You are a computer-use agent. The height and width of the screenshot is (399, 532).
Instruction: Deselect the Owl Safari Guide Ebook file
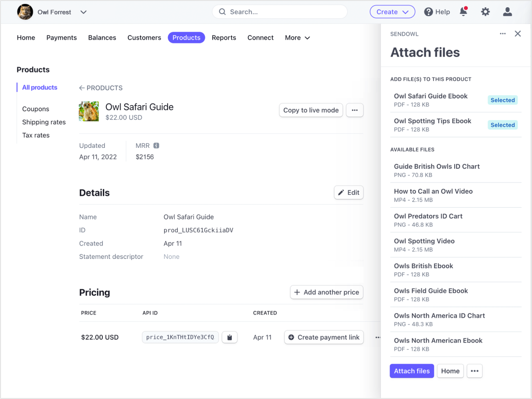(503, 100)
